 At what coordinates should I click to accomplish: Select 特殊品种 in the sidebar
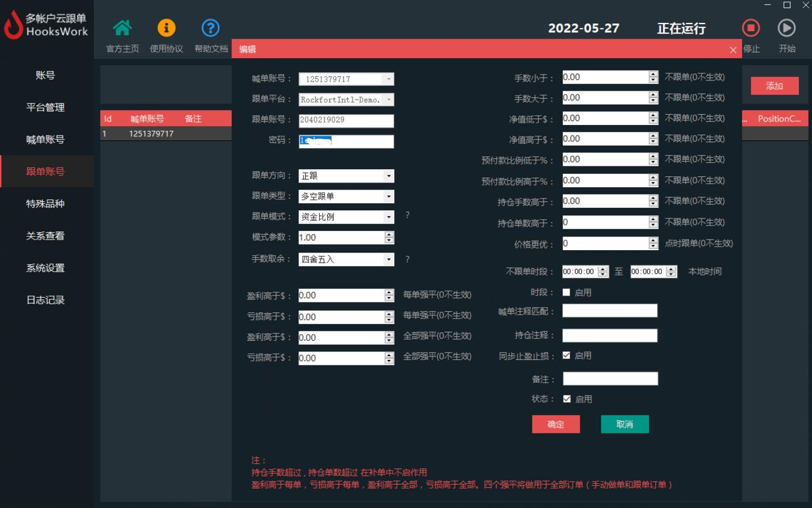point(46,204)
